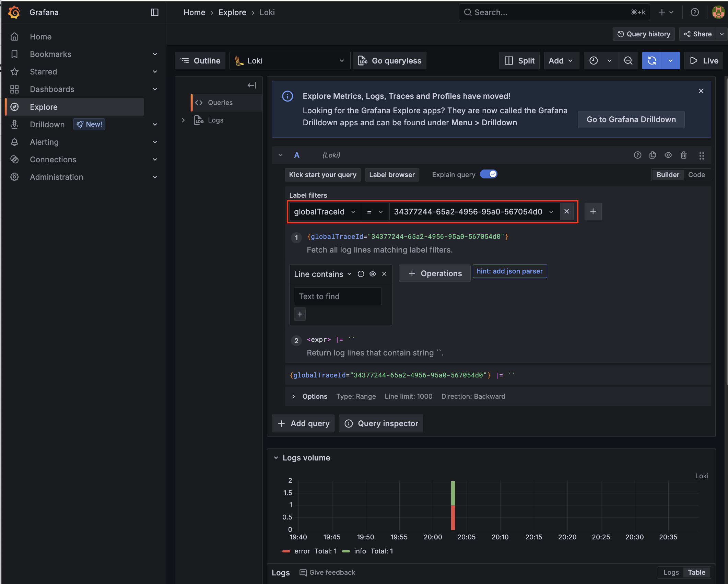The height and width of the screenshot is (584, 728).
Task: Disable the Line contains operation eye
Action: point(373,274)
